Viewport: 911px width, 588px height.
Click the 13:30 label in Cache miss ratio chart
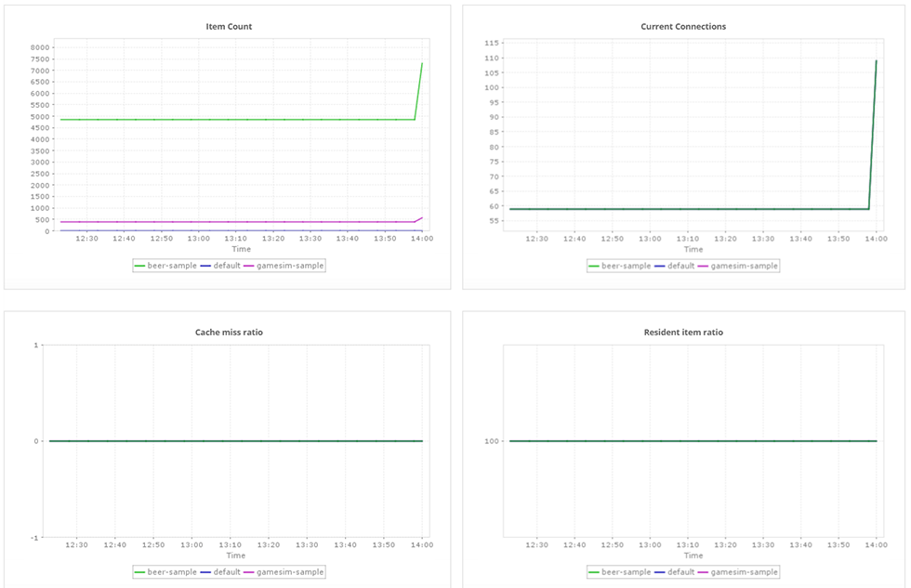click(307, 545)
